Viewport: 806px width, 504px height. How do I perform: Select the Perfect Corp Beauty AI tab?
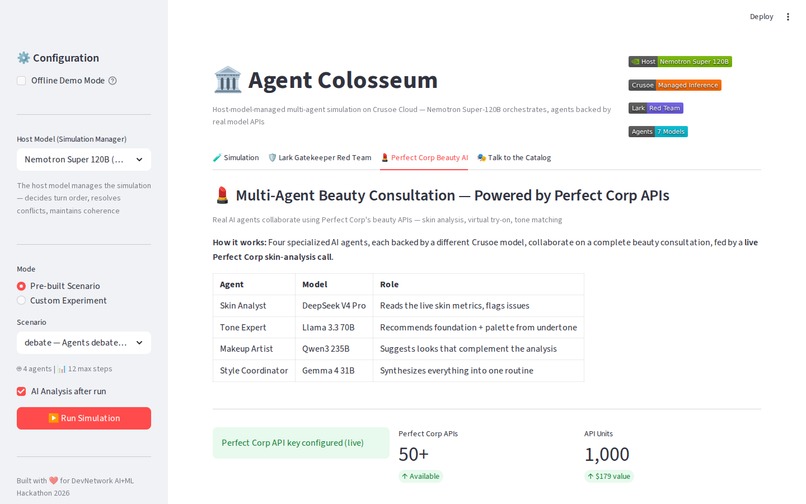coord(424,158)
